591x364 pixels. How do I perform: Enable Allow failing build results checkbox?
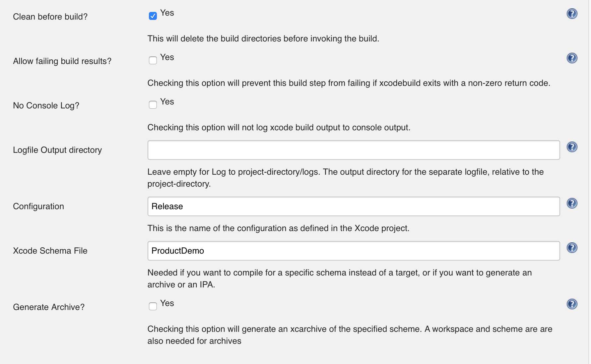pyautogui.click(x=153, y=60)
